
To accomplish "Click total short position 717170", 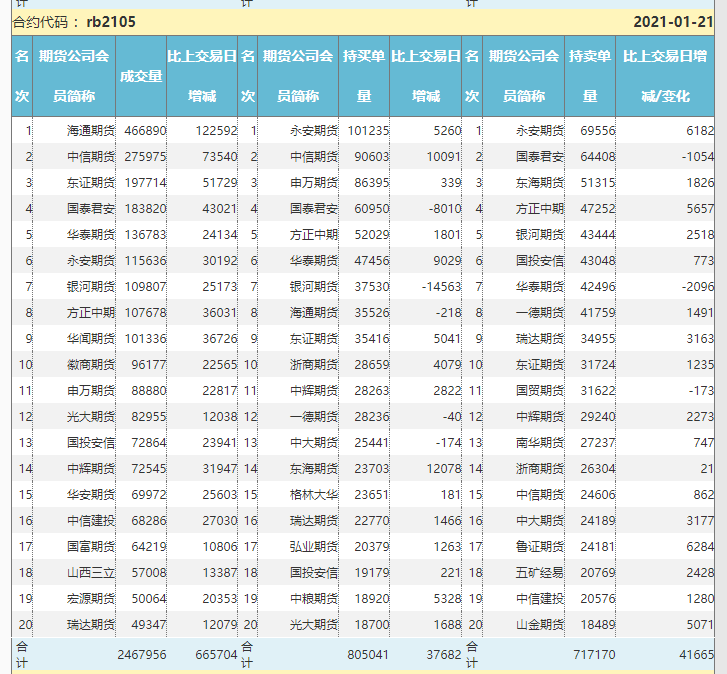I will point(594,655).
